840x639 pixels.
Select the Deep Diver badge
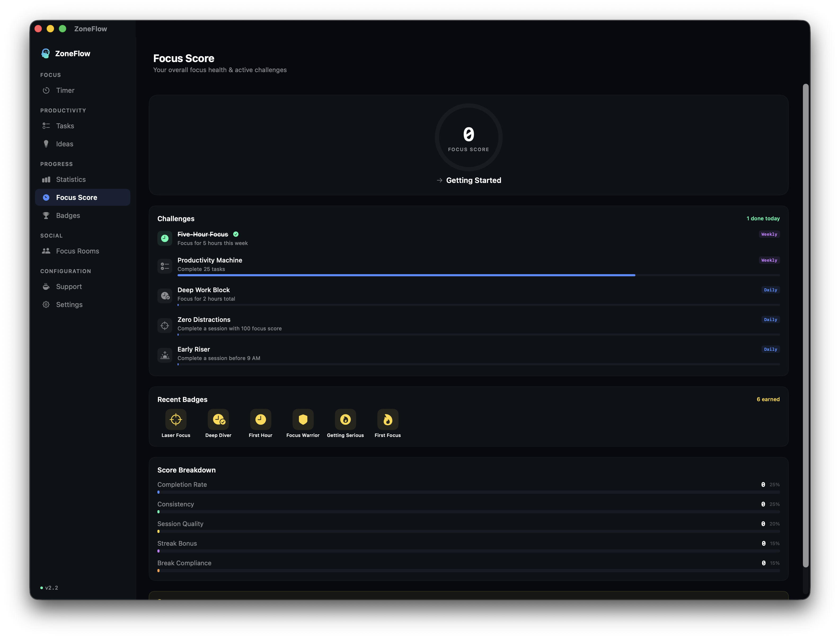point(218,419)
